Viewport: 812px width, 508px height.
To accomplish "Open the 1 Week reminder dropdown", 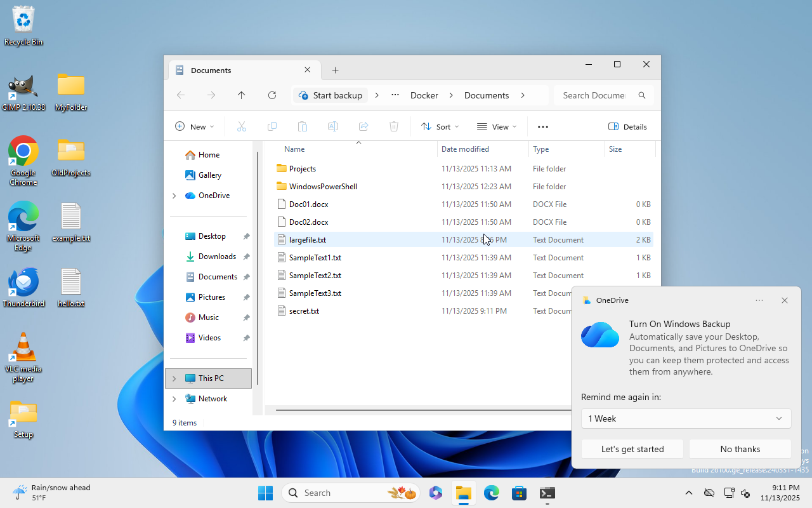I will click(x=686, y=418).
